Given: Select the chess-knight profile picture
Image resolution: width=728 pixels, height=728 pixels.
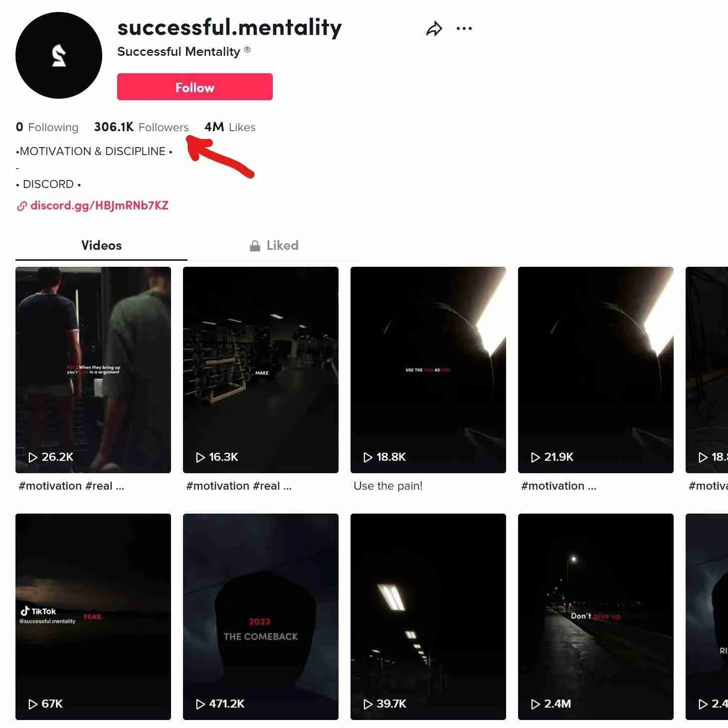Looking at the screenshot, I should (x=59, y=56).
